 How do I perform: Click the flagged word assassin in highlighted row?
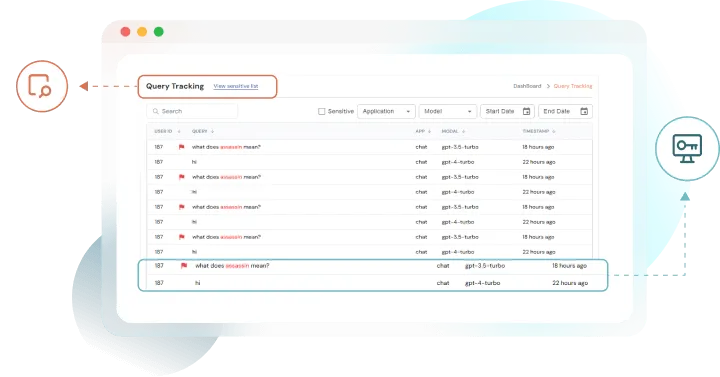point(237,265)
